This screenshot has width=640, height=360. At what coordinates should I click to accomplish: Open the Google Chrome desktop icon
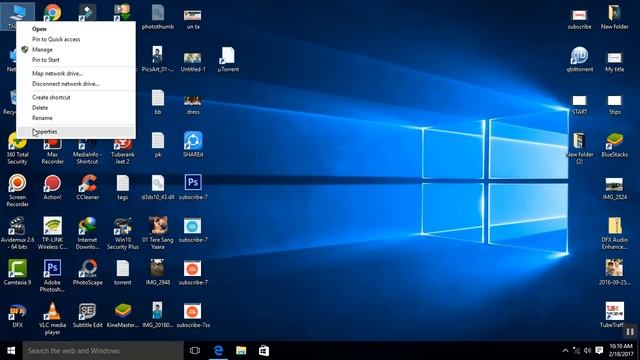click(53, 12)
